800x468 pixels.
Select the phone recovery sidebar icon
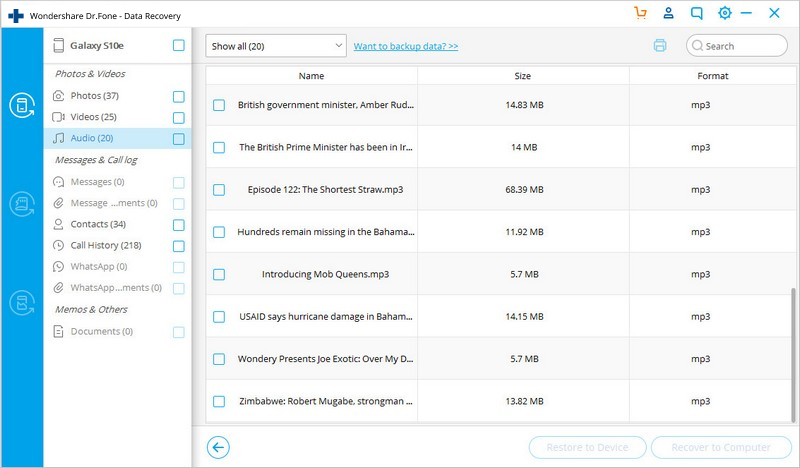[22, 106]
